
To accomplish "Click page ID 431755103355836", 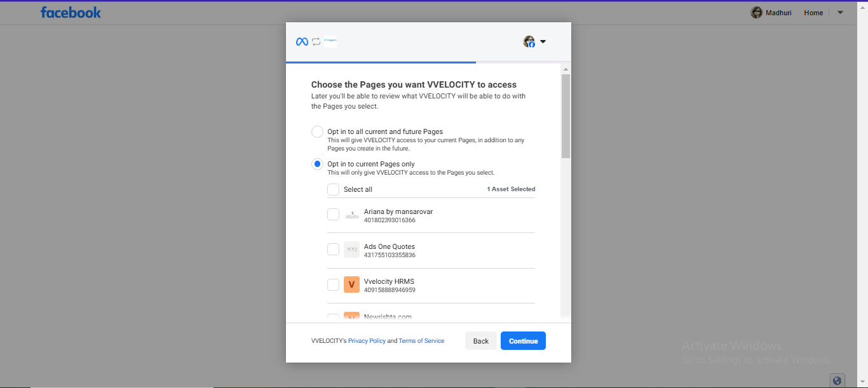I will pos(390,255).
